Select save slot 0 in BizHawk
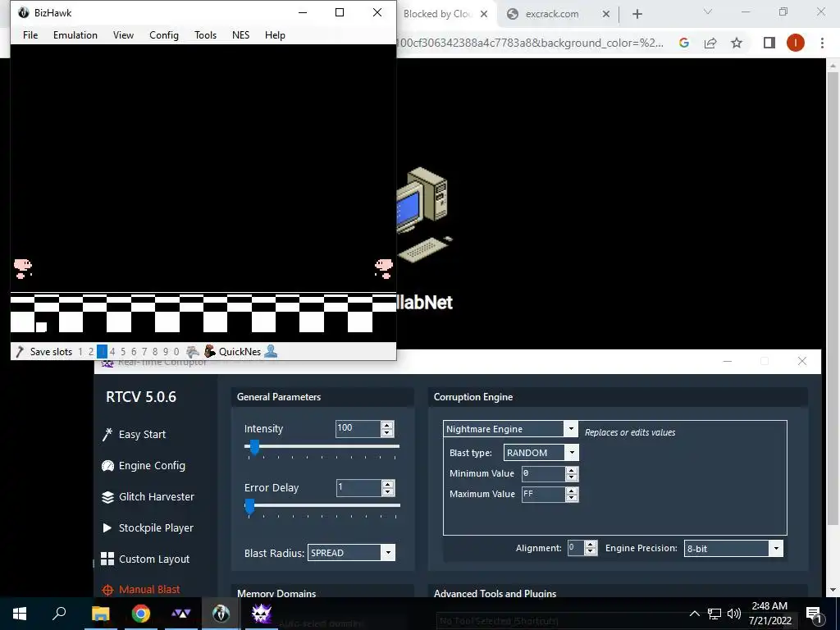840x630 pixels. 176,351
